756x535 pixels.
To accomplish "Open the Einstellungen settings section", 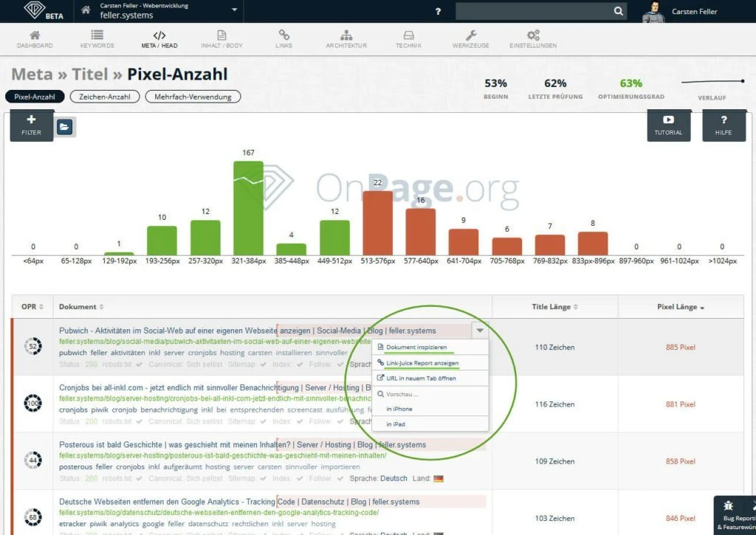I will coord(533,39).
